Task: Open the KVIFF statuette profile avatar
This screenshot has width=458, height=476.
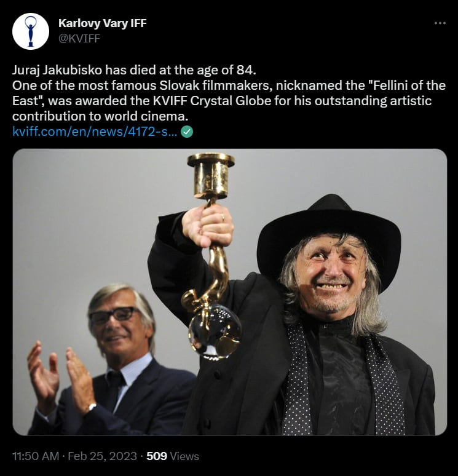Action: coord(30,31)
